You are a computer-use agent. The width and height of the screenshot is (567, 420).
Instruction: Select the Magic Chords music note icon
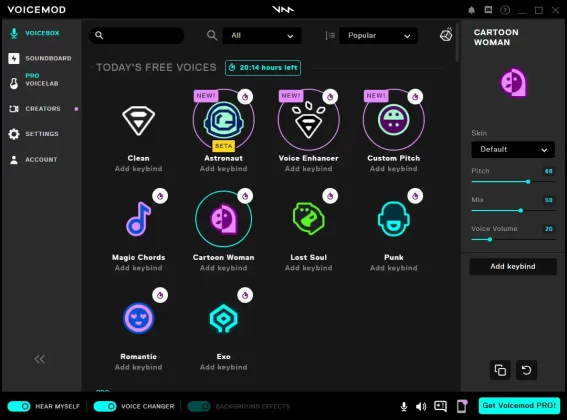click(138, 219)
